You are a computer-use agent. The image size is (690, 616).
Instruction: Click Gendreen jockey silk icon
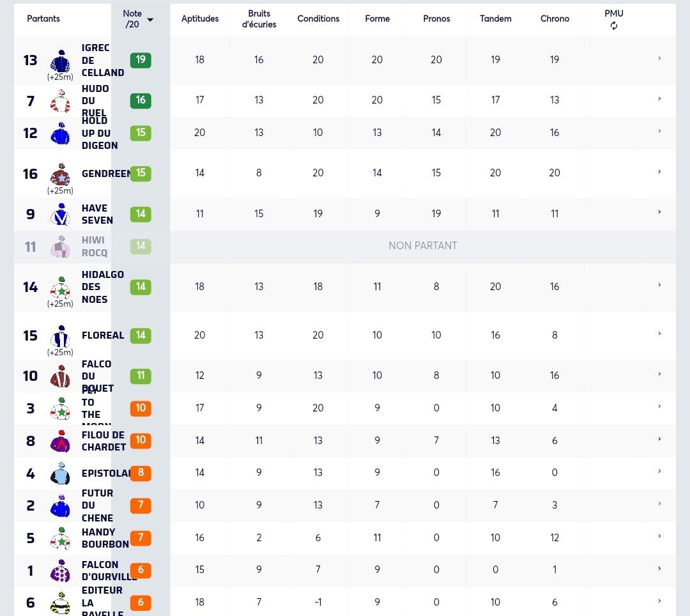[x=60, y=174]
